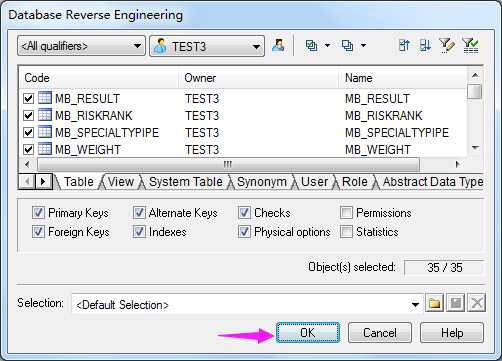Viewport: 502px width, 361px height.
Task: Enable the Permissions checkbox
Action: [346, 212]
